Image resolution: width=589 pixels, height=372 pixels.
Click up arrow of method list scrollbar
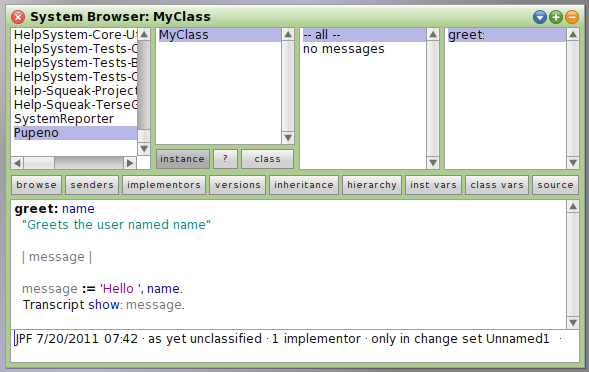tap(573, 35)
